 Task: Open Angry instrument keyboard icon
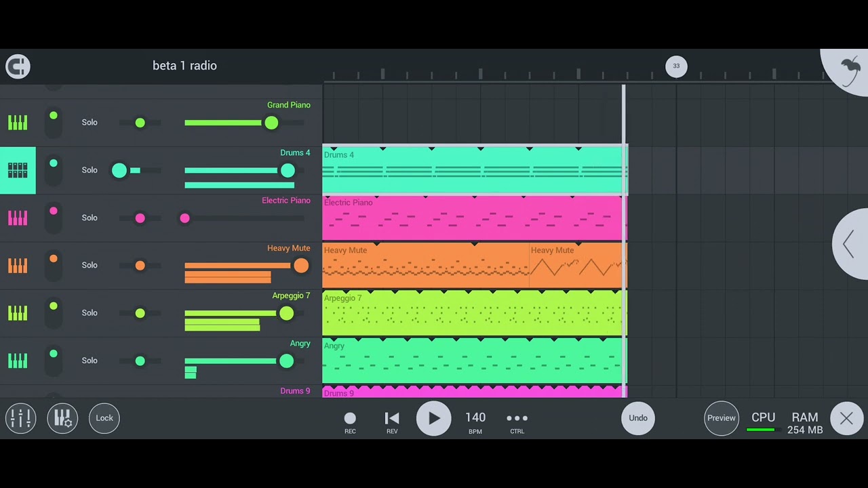click(x=18, y=361)
